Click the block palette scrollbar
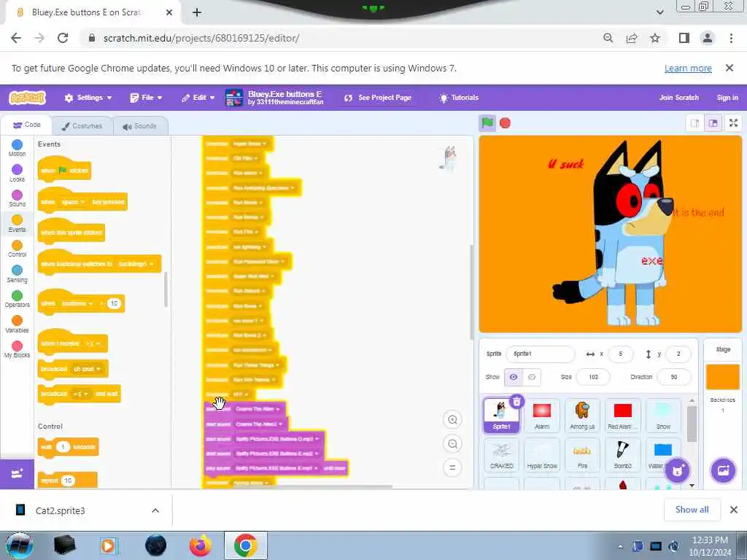 (x=166, y=289)
